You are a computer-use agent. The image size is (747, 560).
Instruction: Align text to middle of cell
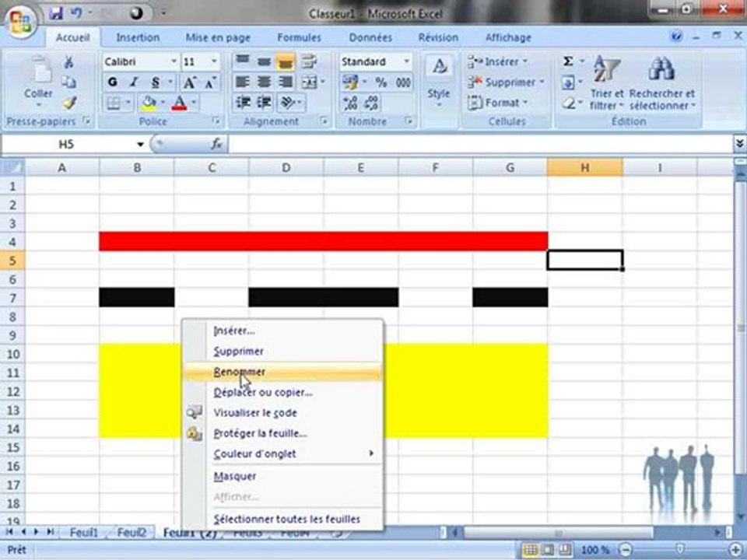[264, 61]
